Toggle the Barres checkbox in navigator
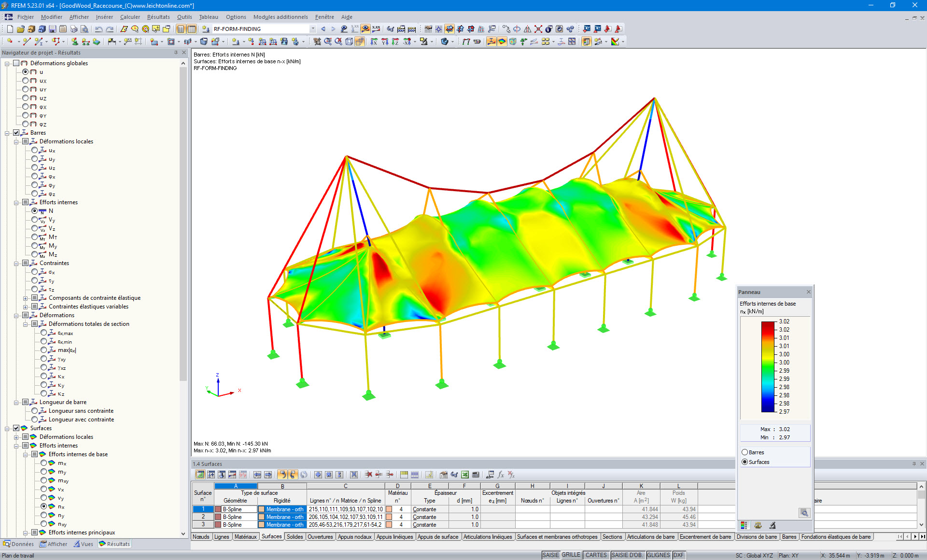927x560 pixels. (x=16, y=133)
